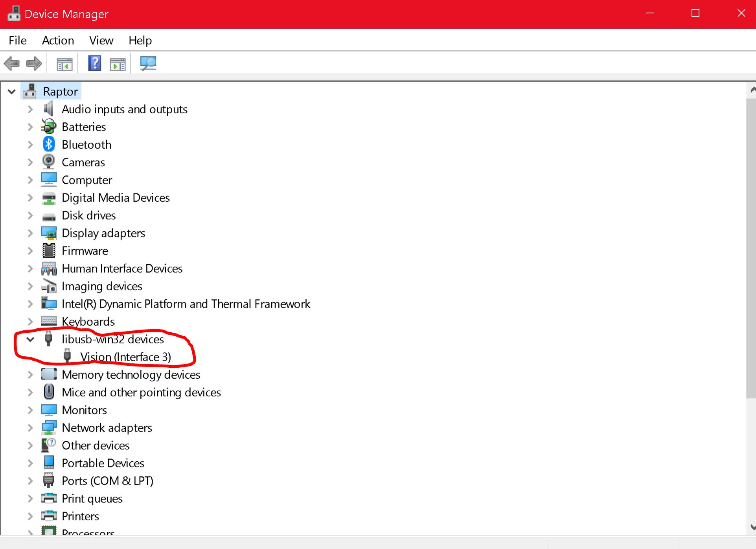Viewport: 756px width, 549px height.
Task: Click the Batteries category icon
Action: 49,127
